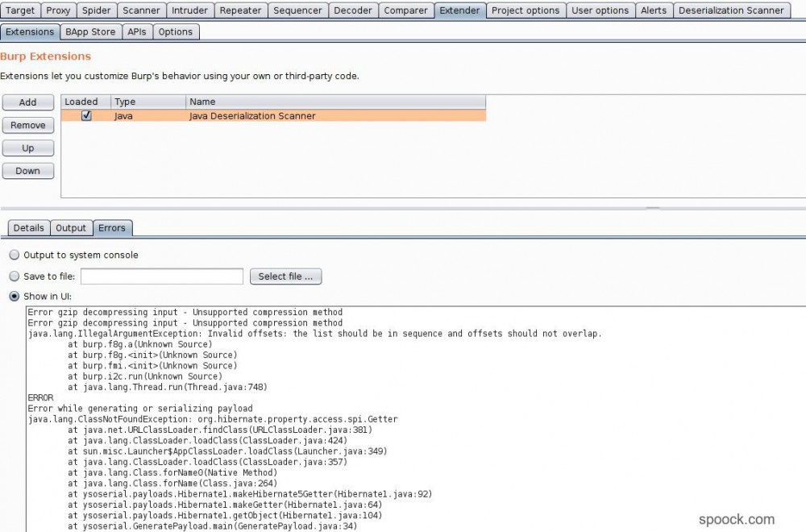Click the Burp Extensions heading
The width and height of the screenshot is (806, 532).
(x=46, y=56)
